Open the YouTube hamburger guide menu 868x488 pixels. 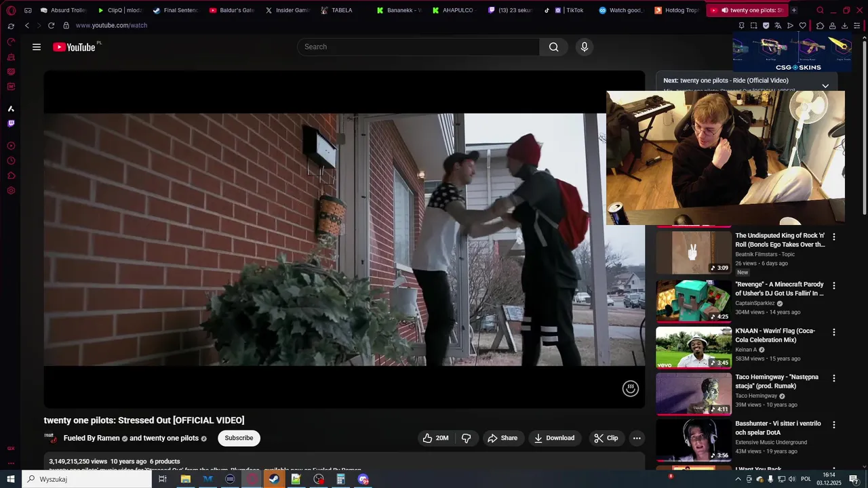[x=37, y=47]
